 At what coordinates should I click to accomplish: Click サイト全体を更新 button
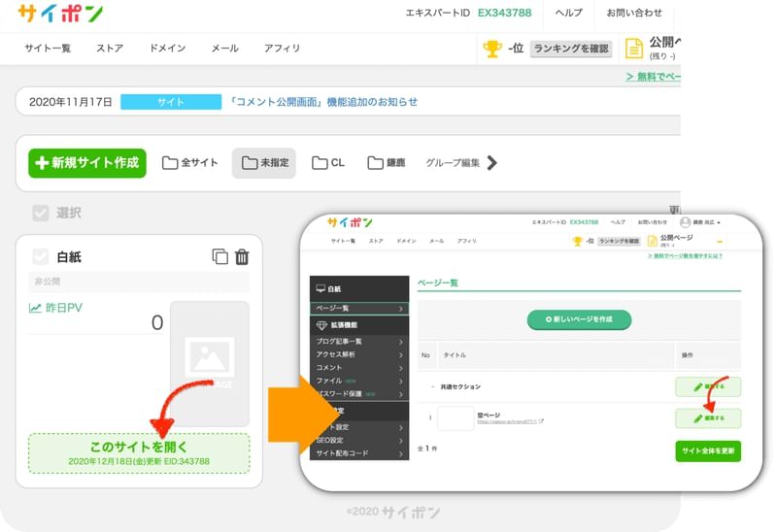click(x=708, y=450)
